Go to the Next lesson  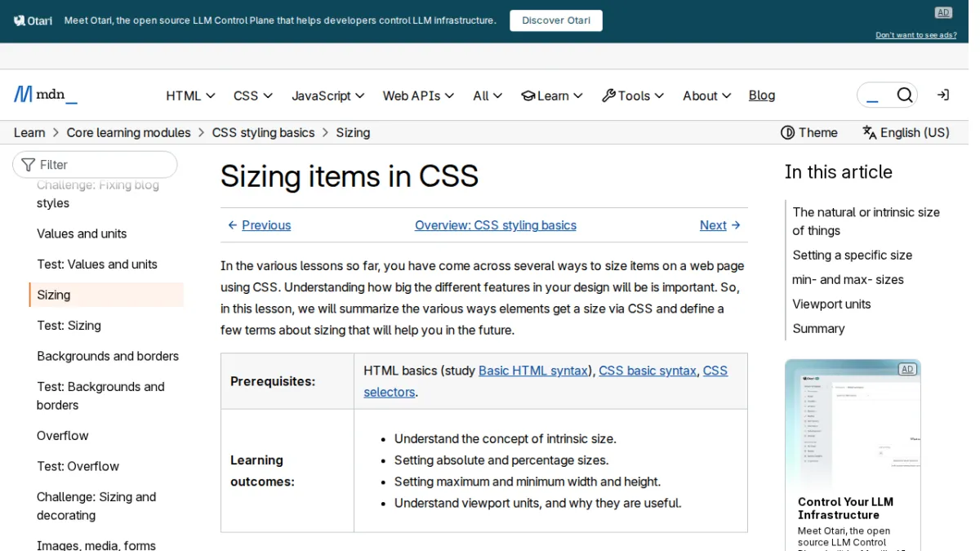tap(720, 225)
